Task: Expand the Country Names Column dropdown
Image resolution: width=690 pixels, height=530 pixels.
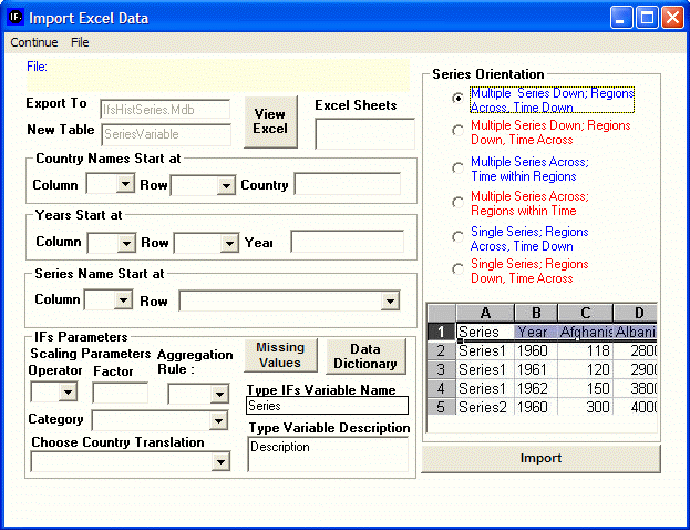Action: click(x=125, y=184)
